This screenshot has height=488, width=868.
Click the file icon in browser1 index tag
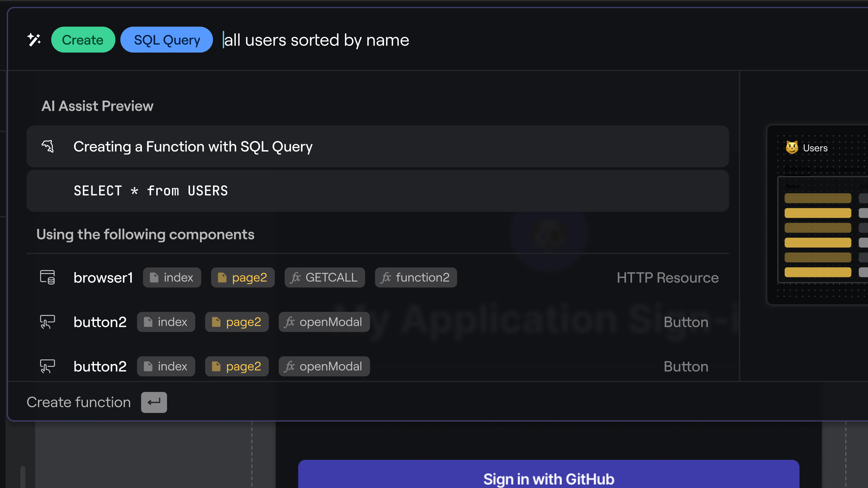point(154,278)
